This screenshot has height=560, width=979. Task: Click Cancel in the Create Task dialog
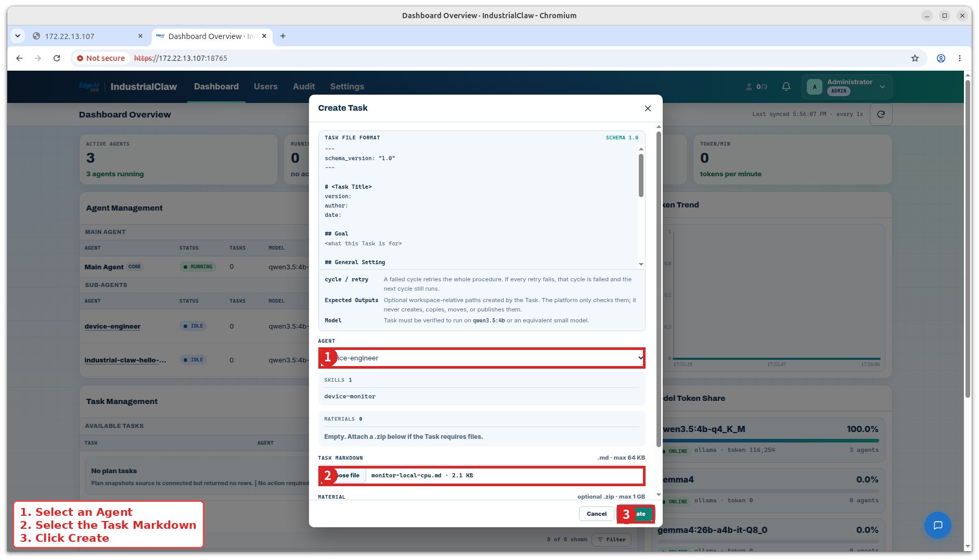(x=597, y=514)
